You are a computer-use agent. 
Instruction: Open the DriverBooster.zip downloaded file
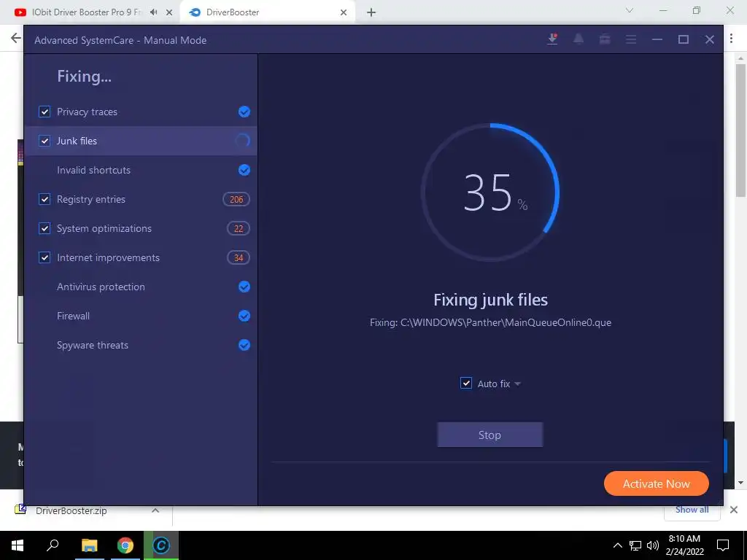click(71, 510)
